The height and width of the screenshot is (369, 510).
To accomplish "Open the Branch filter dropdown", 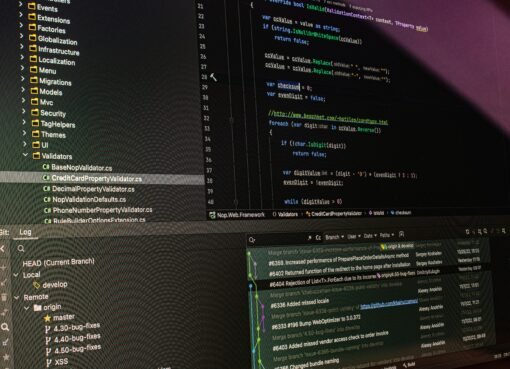I will coord(335,237).
